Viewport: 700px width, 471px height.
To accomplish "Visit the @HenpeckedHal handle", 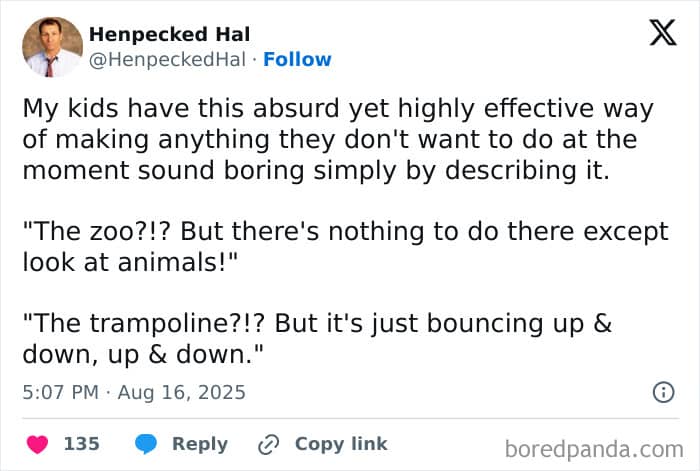I will [167, 59].
